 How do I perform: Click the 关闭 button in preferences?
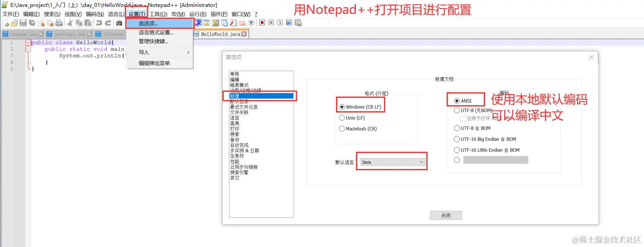pyautogui.click(x=446, y=216)
